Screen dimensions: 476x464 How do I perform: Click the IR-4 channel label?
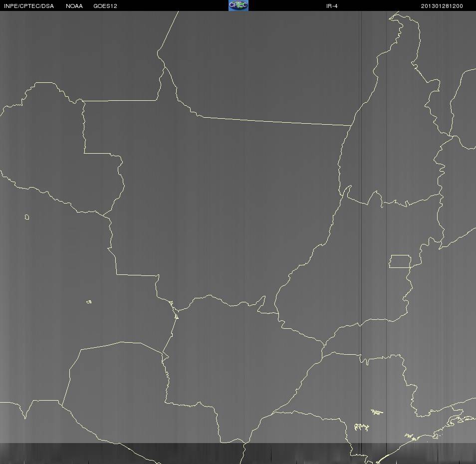(332, 6)
